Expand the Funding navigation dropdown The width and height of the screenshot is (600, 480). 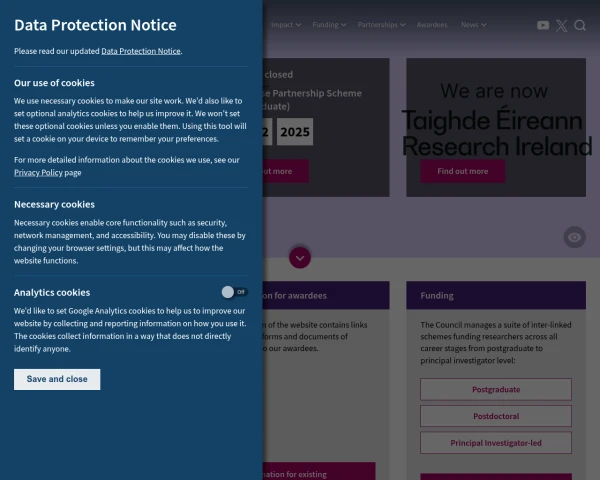pyautogui.click(x=329, y=25)
